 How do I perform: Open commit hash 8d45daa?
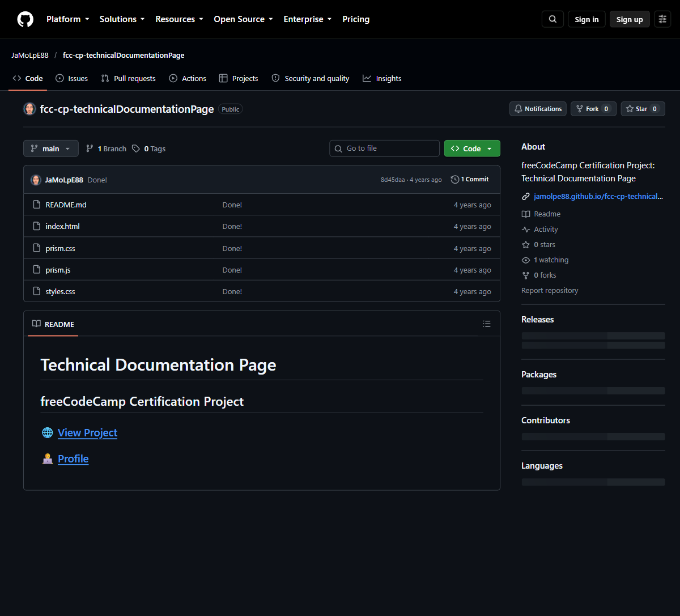(393, 180)
